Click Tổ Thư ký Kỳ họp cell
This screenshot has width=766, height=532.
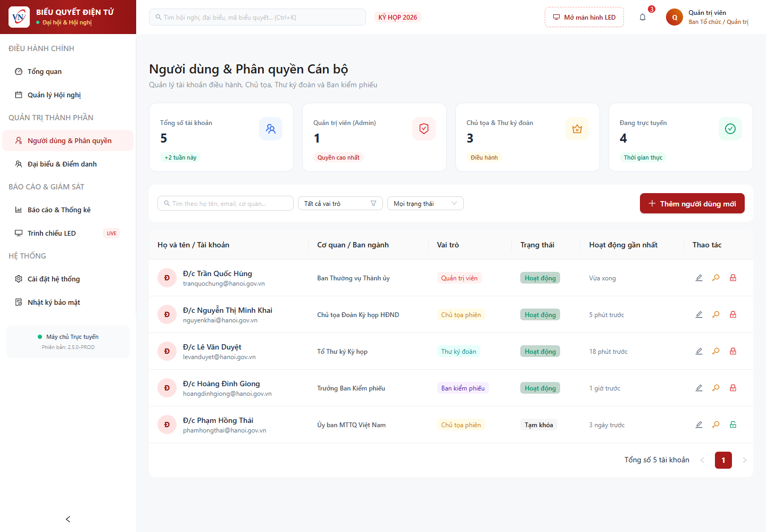tap(343, 351)
